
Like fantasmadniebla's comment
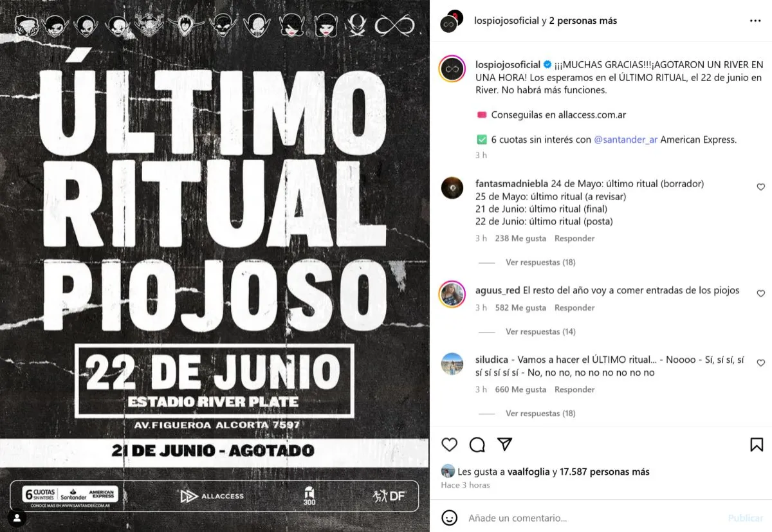click(761, 187)
